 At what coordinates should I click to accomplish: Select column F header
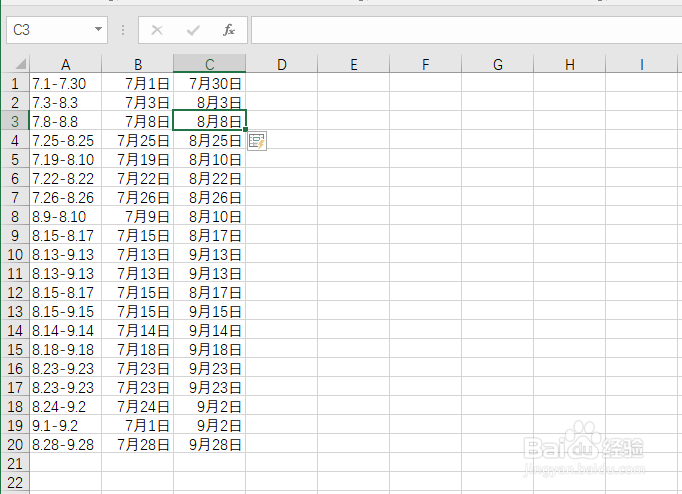[425, 64]
